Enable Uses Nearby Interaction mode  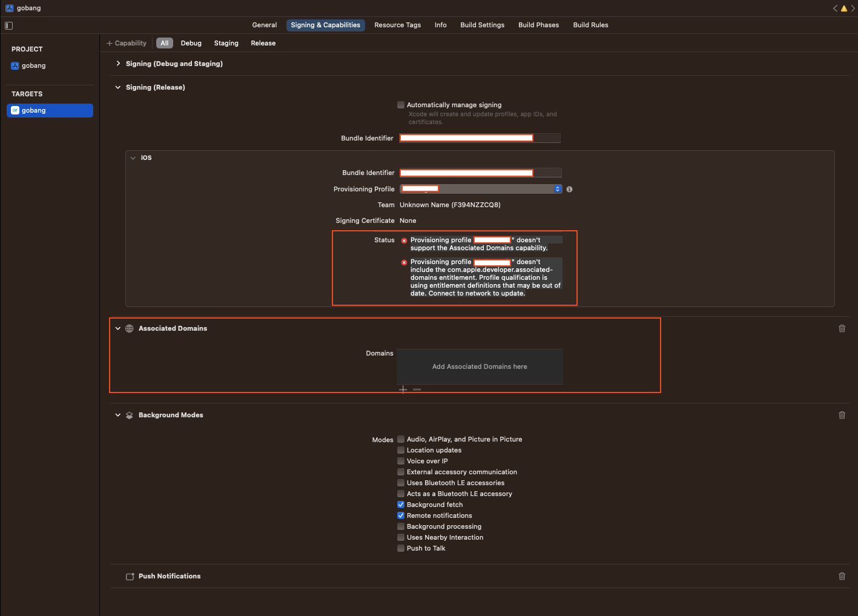401,537
